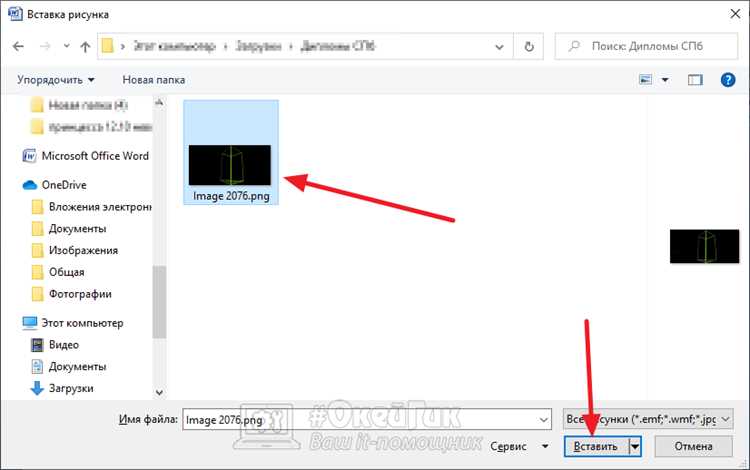Select Microsoft Office Word in sidebar

click(95, 156)
